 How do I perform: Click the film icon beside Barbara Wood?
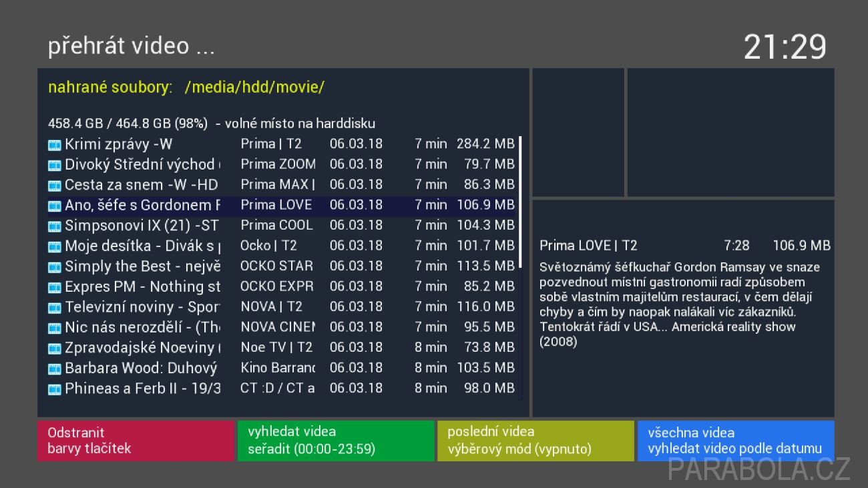click(54, 369)
